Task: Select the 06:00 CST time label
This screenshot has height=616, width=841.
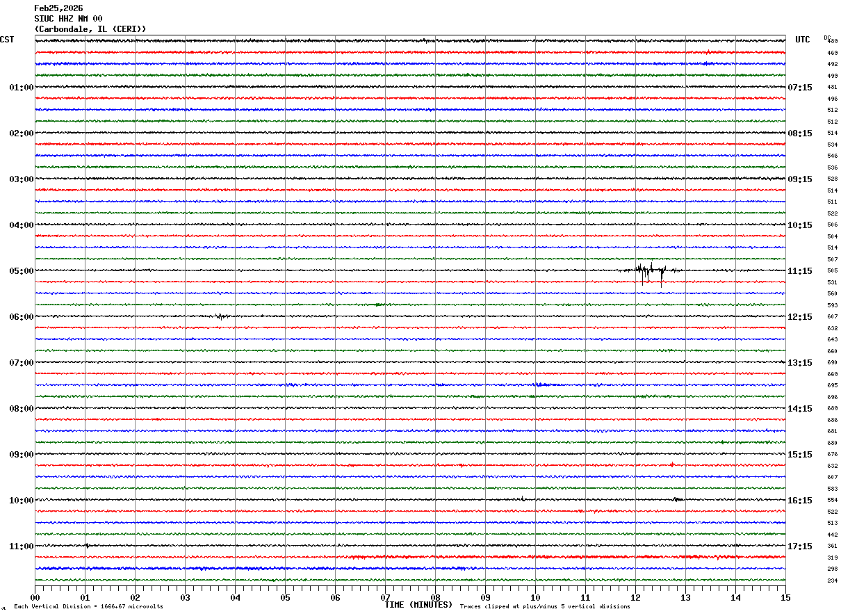Action: point(22,317)
